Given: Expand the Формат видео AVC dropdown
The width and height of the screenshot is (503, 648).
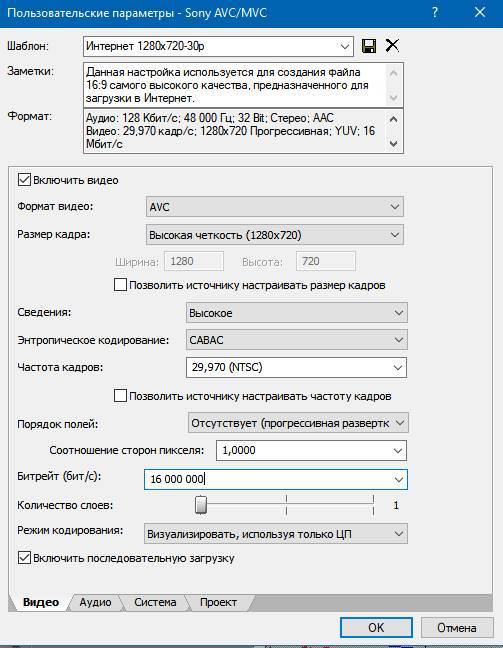Looking at the screenshot, I should coord(274,207).
